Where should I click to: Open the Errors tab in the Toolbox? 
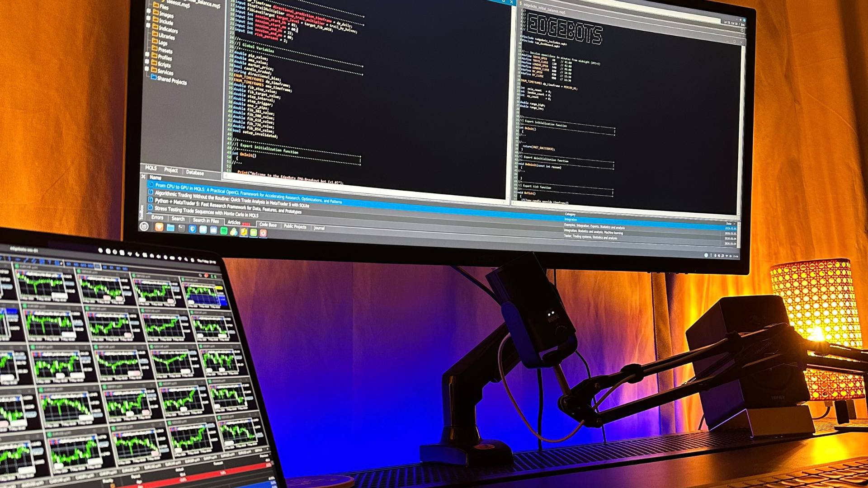[157, 217]
